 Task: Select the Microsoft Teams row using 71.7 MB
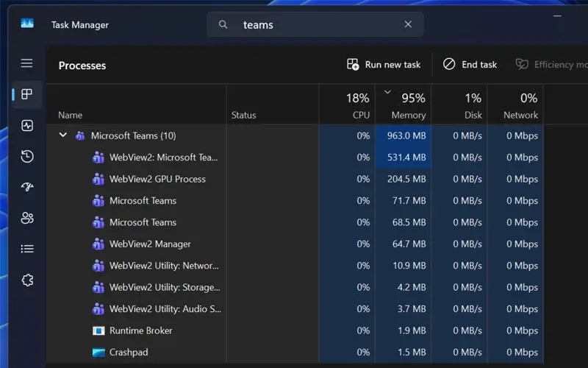click(295, 200)
